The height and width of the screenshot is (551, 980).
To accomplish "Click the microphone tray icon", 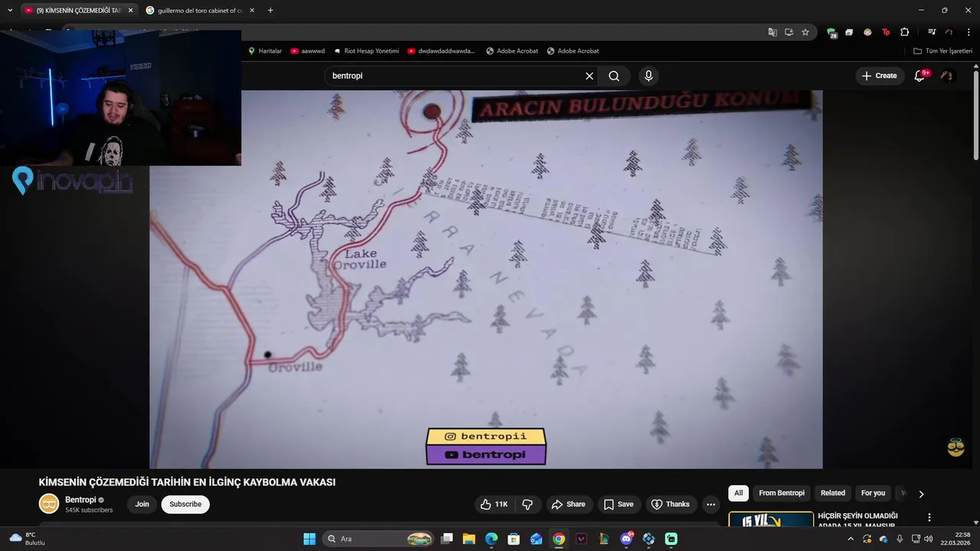I will tap(900, 539).
